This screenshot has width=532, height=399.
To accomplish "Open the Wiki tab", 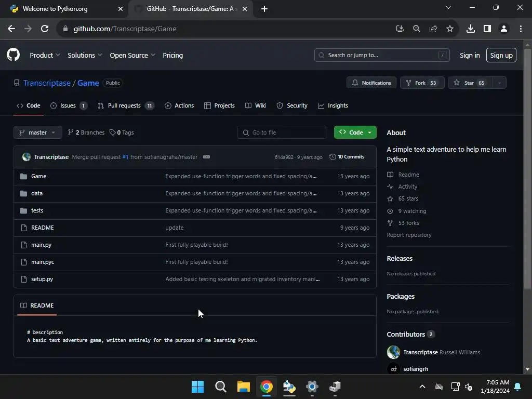I will point(256,105).
